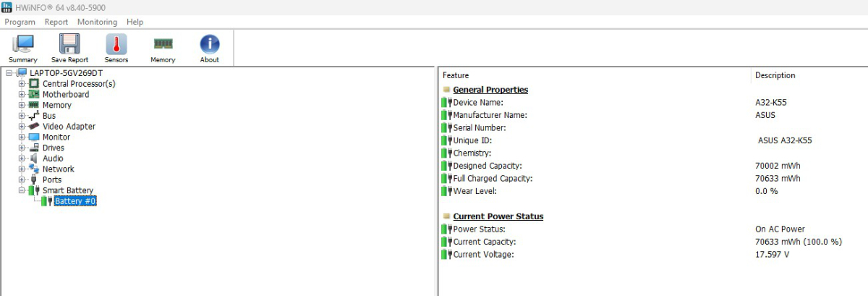Collapse the Smart Battery node
The image size is (868, 296).
[22, 191]
